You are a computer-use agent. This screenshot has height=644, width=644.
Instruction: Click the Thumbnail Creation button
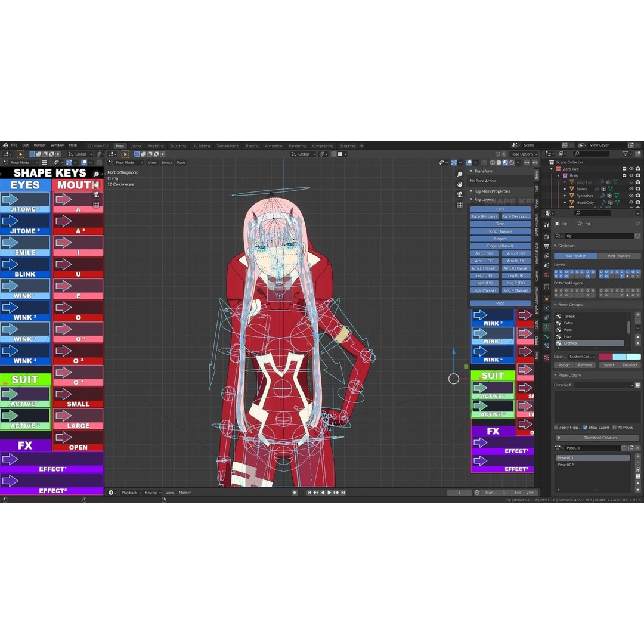(597, 438)
